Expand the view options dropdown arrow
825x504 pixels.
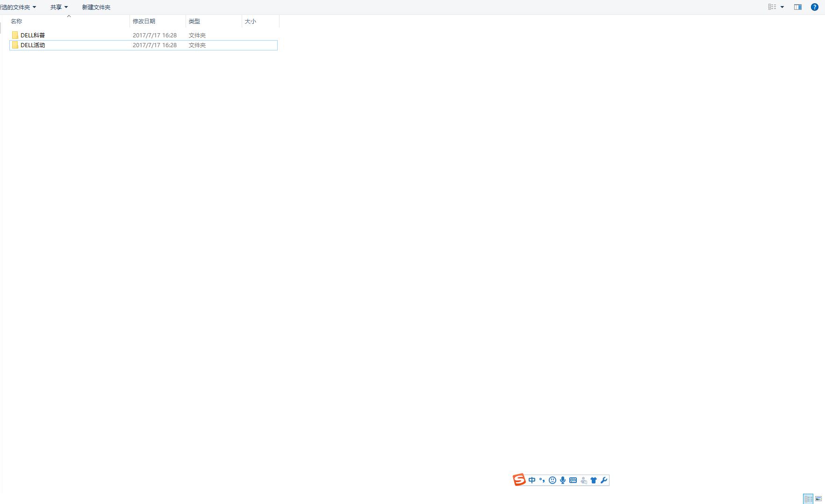tap(782, 7)
